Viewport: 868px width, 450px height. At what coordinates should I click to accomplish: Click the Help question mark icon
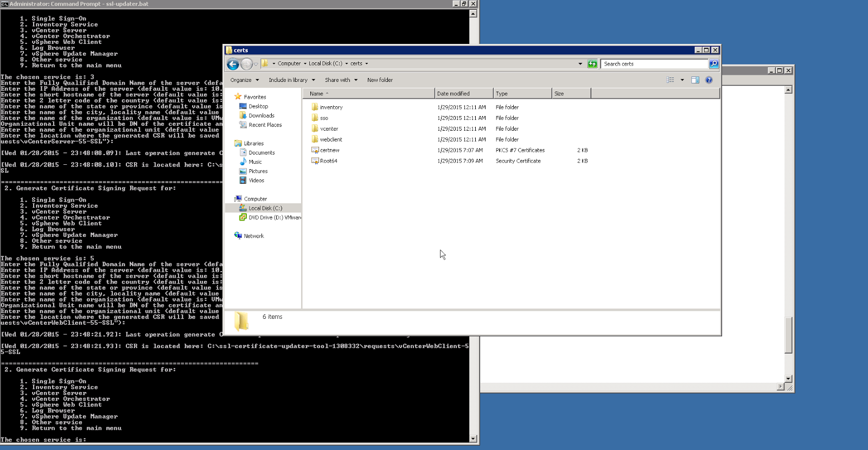coord(709,80)
